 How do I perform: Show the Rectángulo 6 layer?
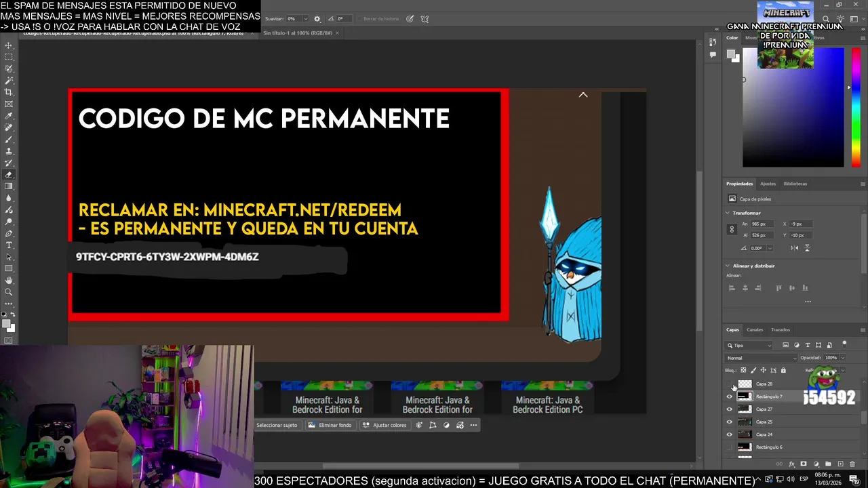(x=730, y=447)
